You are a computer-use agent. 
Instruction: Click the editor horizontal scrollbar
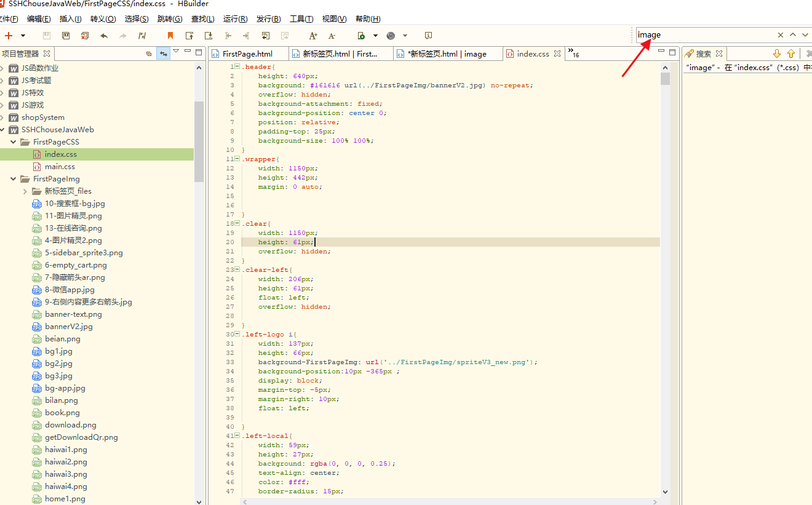click(x=450, y=501)
